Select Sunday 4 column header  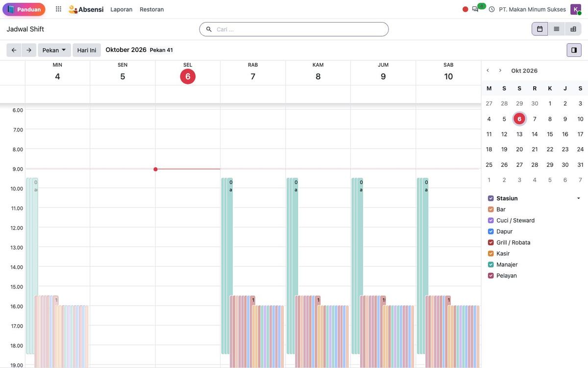click(57, 73)
